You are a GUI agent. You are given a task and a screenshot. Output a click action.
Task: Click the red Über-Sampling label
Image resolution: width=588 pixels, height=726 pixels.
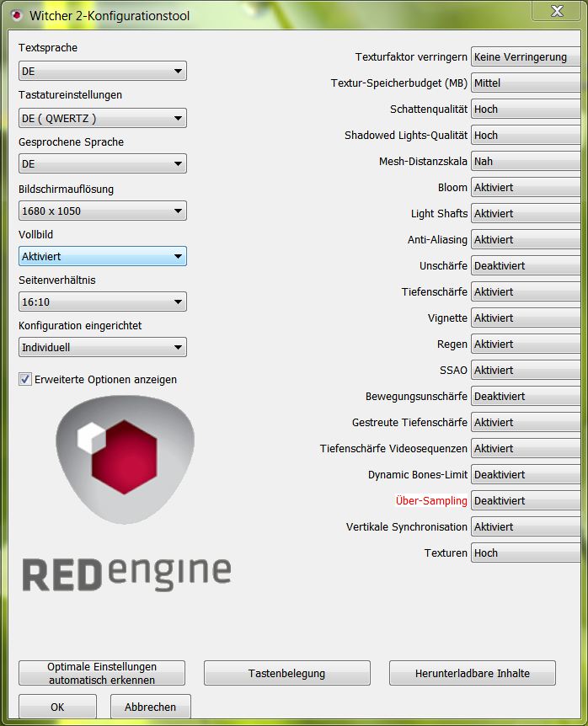click(431, 501)
